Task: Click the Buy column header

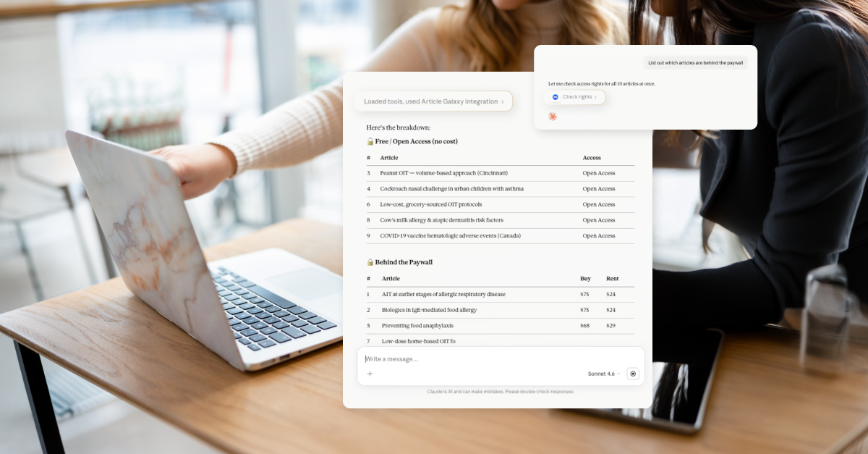Action: click(x=585, y=279)
